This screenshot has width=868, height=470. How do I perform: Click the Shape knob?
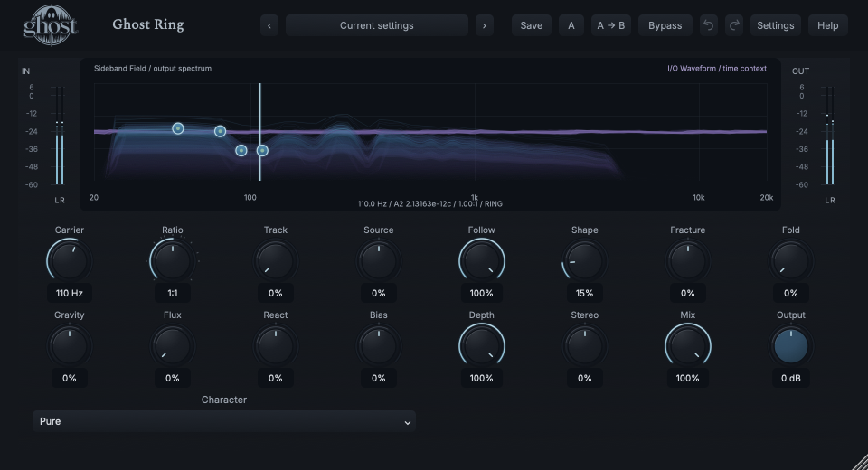[x=585, y=260]
